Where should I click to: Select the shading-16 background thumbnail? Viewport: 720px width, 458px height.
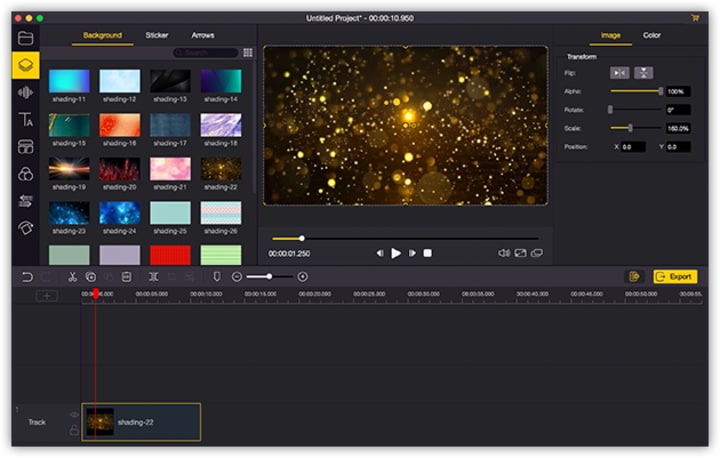119,125
